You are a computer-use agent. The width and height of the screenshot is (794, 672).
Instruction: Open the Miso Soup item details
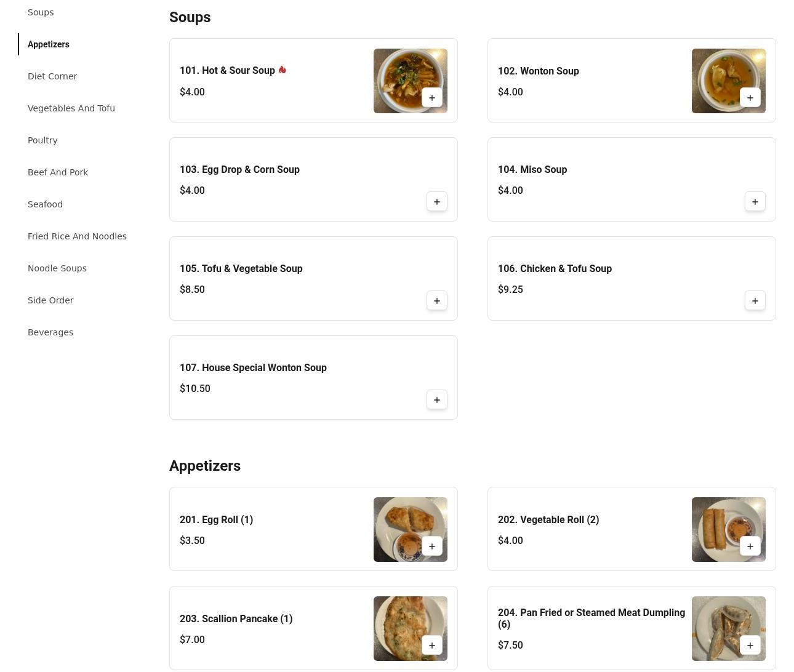pyautogui.click(x=532, y=170)
